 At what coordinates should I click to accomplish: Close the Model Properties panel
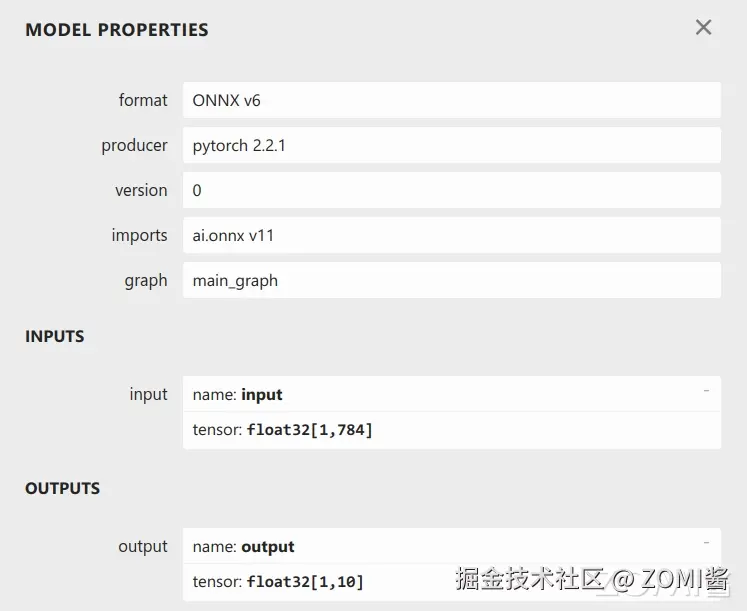coord(703,28)
